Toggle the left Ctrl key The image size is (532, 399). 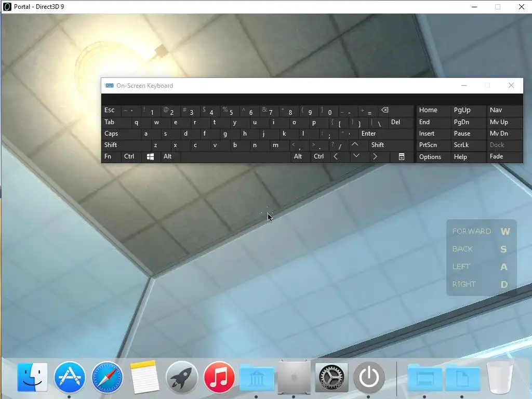point(131,156)
